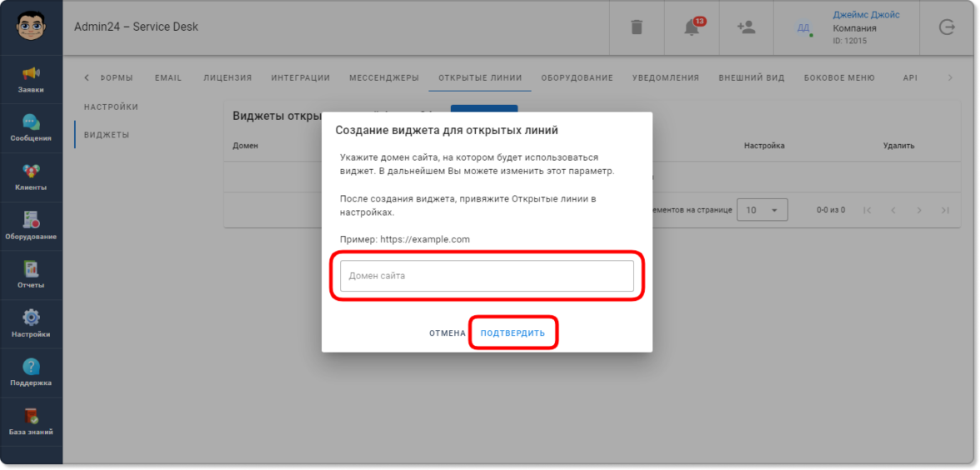Go to first page pagination icon
The width and height of the screenshot is (980, 470).
click(867, 210)
